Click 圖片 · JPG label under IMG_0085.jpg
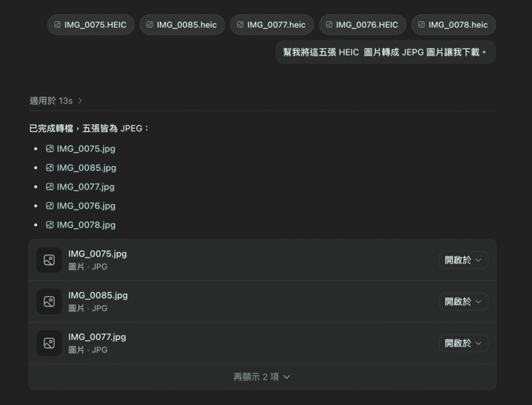This screenshot has height=405, width=532. [x=88, y=308]
